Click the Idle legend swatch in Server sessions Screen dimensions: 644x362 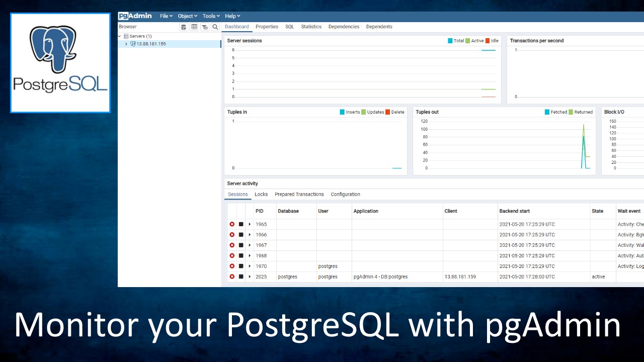pyautogui.click(x=488, y=41)
